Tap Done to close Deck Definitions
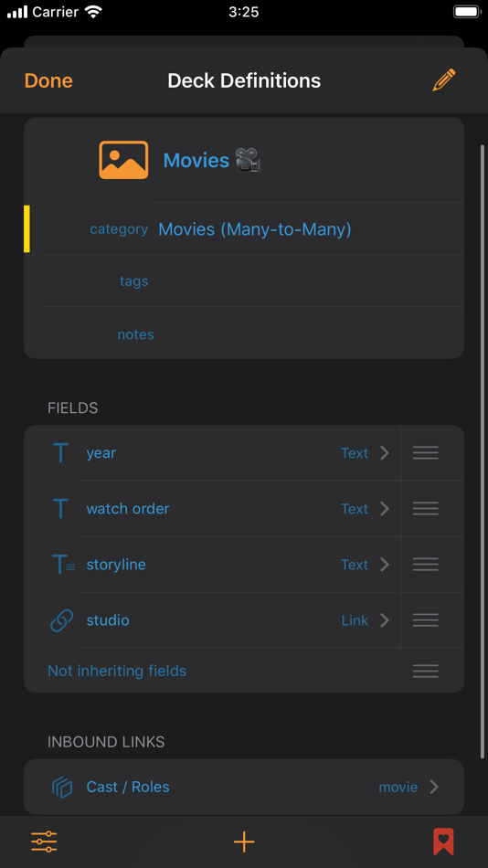 [x=48, y=80]
